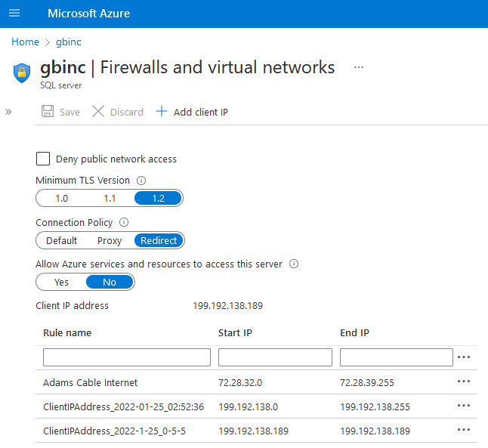
Task: Click Start IP 199.192.138.189 in last row
Action: [254, 431]
